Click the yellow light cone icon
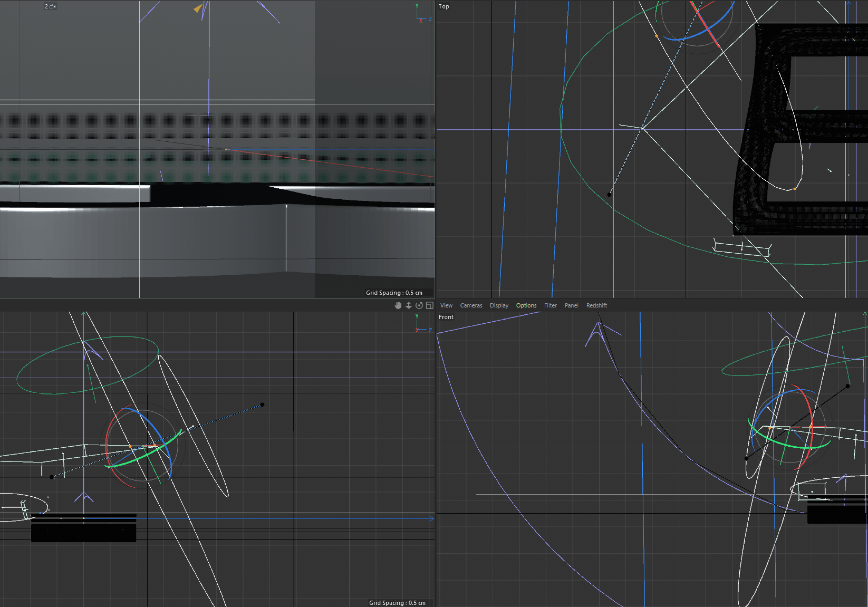Screen dimensions: 868x607 [x=198, y=8]
